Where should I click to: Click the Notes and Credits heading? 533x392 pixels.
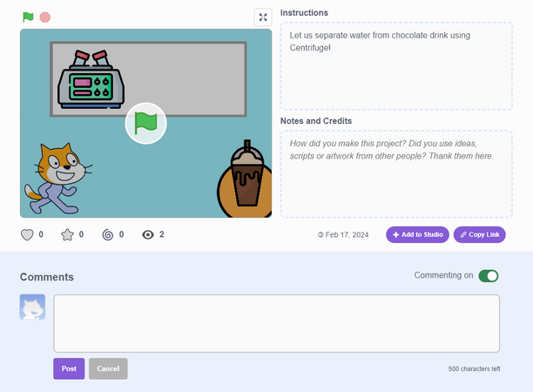click(x=316, y=121)
